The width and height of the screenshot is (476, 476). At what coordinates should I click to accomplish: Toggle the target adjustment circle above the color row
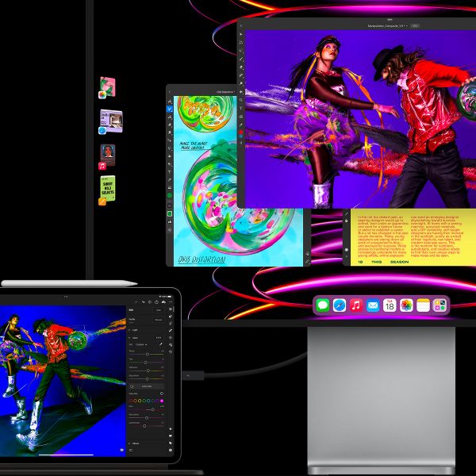click(162, 393)
